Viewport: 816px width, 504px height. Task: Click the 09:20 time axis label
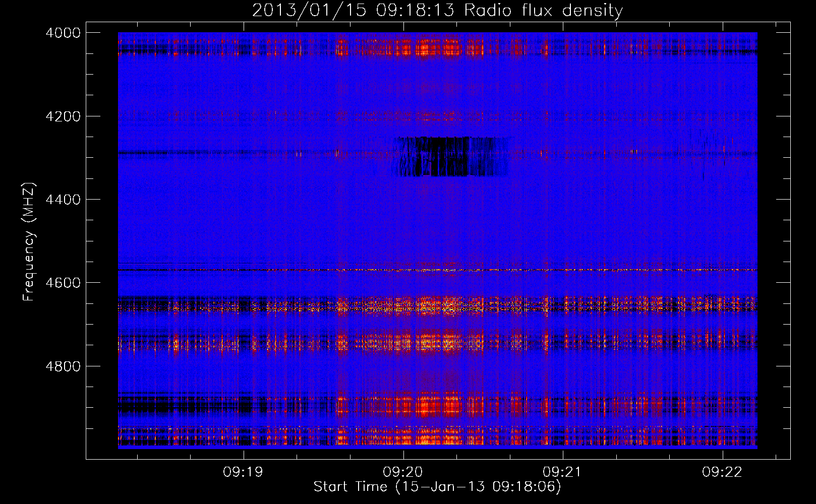403,472
